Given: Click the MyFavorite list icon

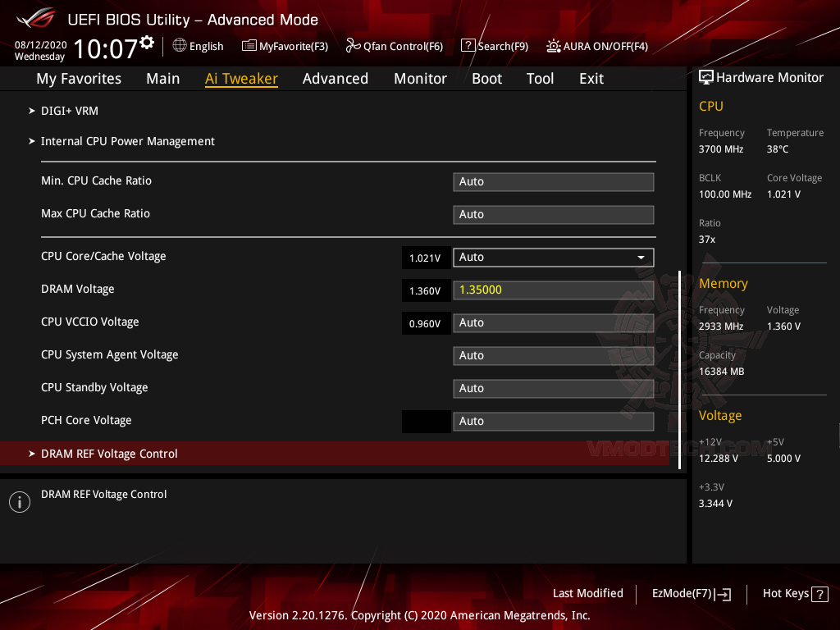Looking at the screenshot, I should click(249, 46).
